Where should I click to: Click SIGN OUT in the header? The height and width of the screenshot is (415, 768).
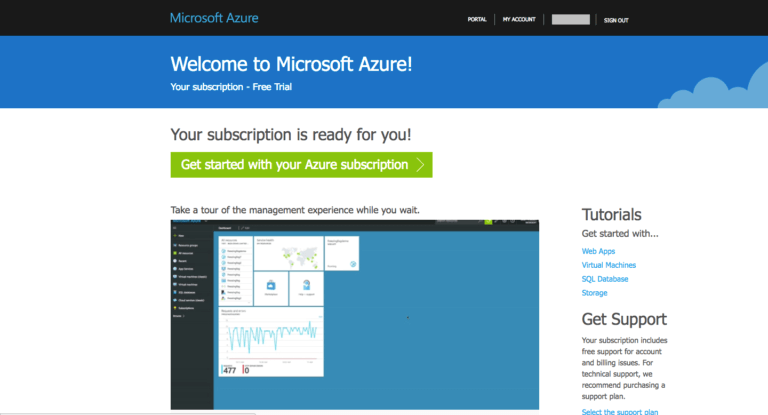pyautogui.click(x=616, y=21)
